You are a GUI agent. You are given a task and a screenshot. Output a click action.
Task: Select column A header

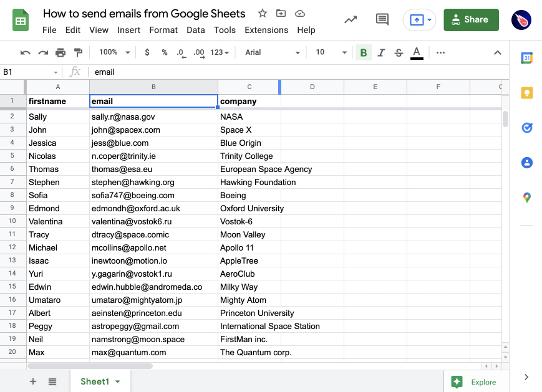pos(58,87)
